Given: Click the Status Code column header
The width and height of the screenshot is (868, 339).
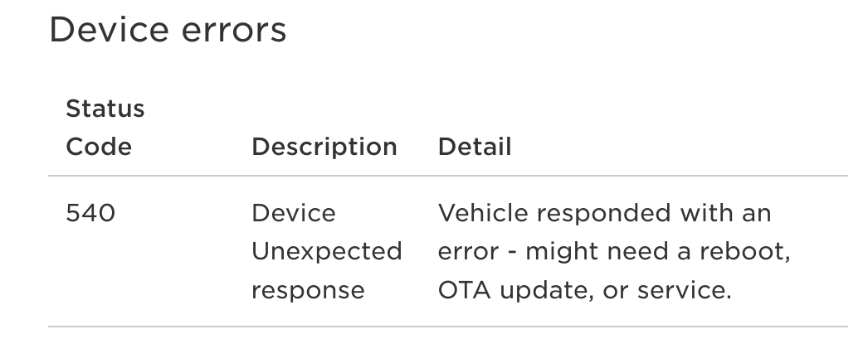Looking at the screenshot, I should pos(105,128).
